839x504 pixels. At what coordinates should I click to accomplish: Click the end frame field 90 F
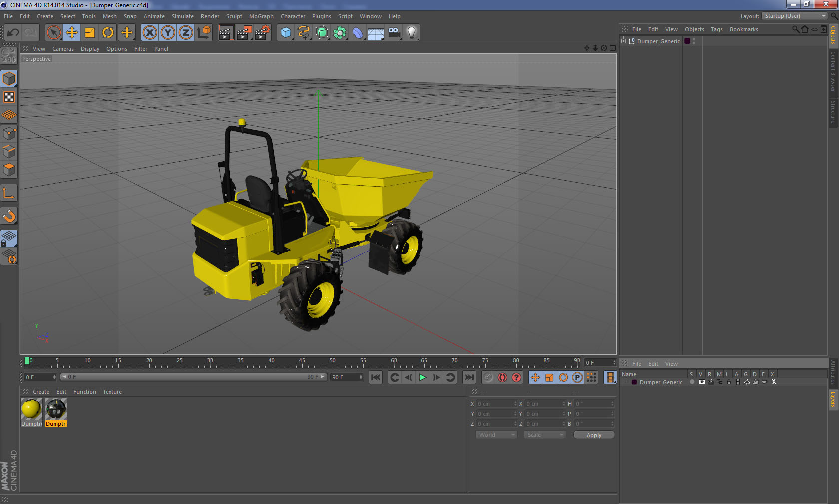[346, 377]
